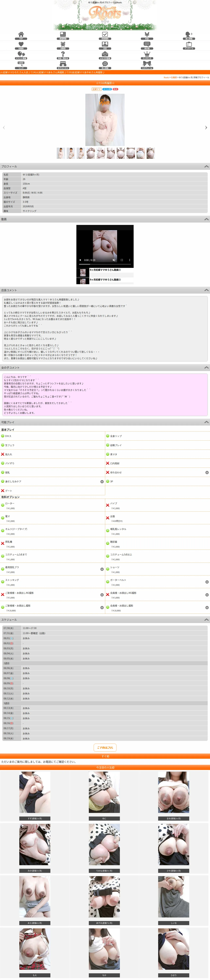Open the video three-dot options menu
Viewport: 210px width, 980px height.
pyautogui.click(x=130, y=260)
